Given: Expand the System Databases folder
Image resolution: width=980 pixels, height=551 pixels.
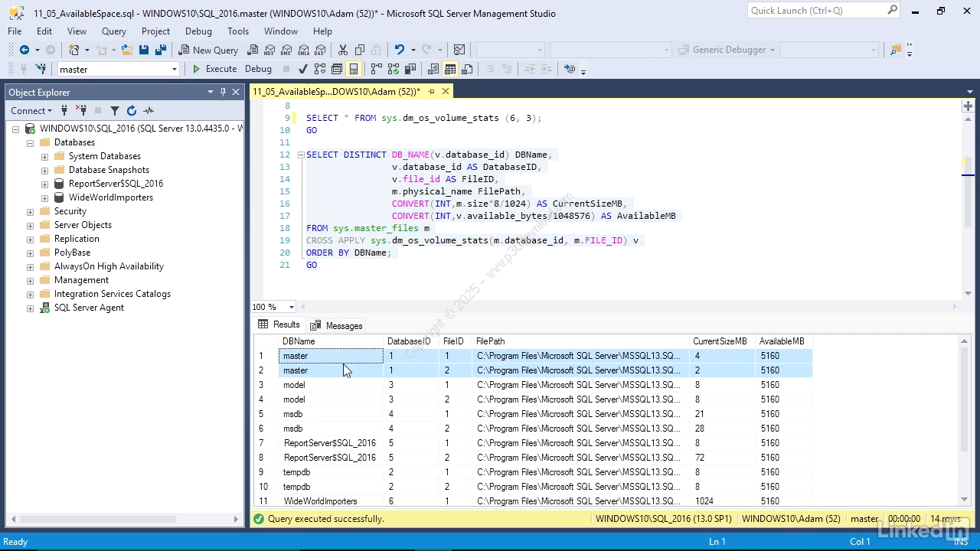Looking at the screenshot, I should point(44,156).
